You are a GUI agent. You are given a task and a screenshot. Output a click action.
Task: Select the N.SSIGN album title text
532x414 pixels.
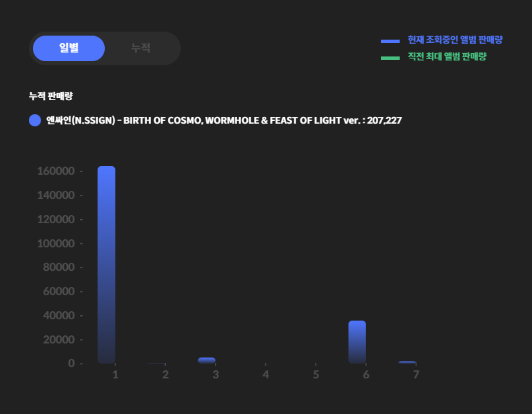[x=224, y=120]
